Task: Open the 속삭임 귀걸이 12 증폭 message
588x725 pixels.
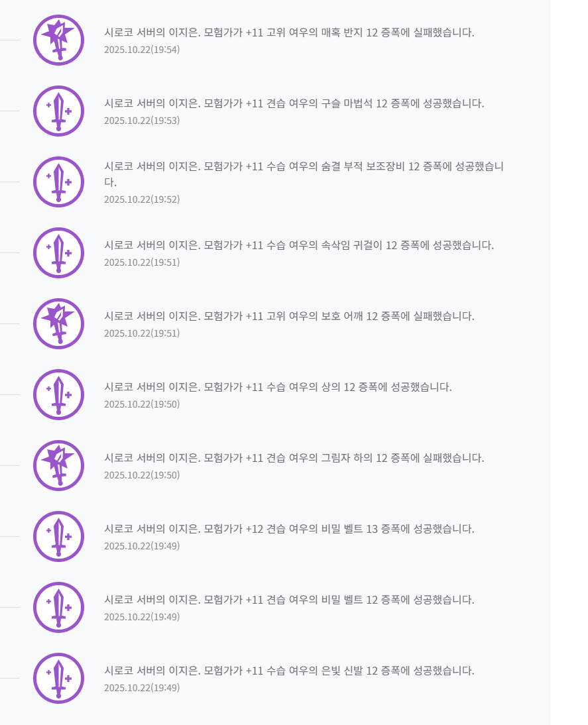Action: point(298,245)
